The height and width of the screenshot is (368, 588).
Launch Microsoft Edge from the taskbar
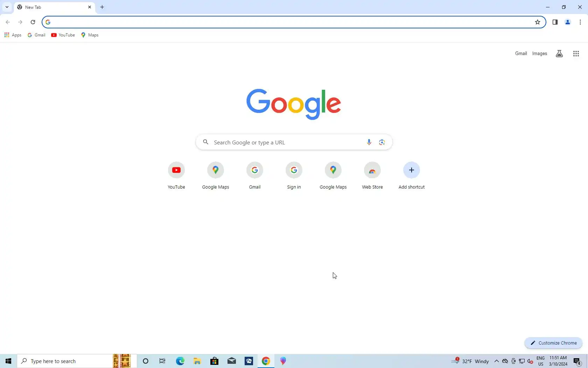pyautogui.click(x=180, y=361)
